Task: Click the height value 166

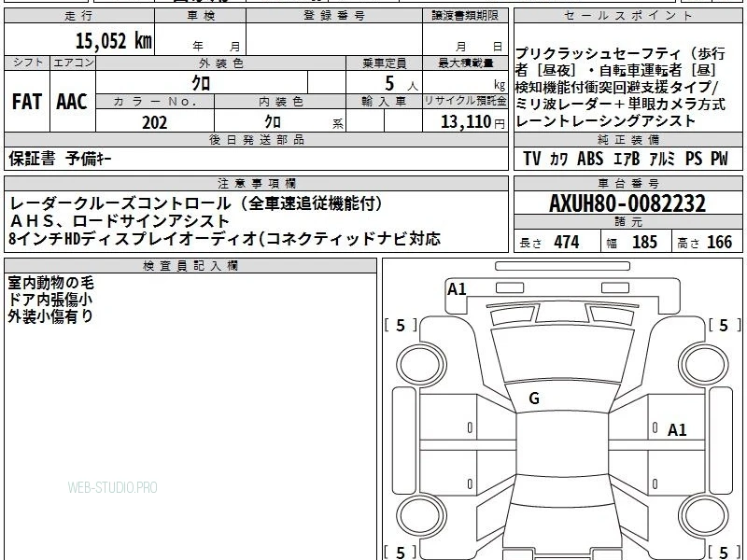Action: tap(719, 242)
